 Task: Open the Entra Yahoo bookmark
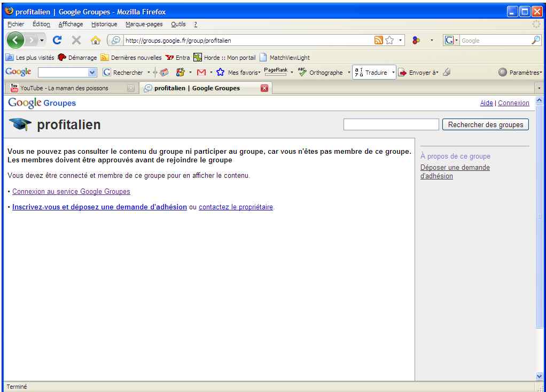click(177, 58)
